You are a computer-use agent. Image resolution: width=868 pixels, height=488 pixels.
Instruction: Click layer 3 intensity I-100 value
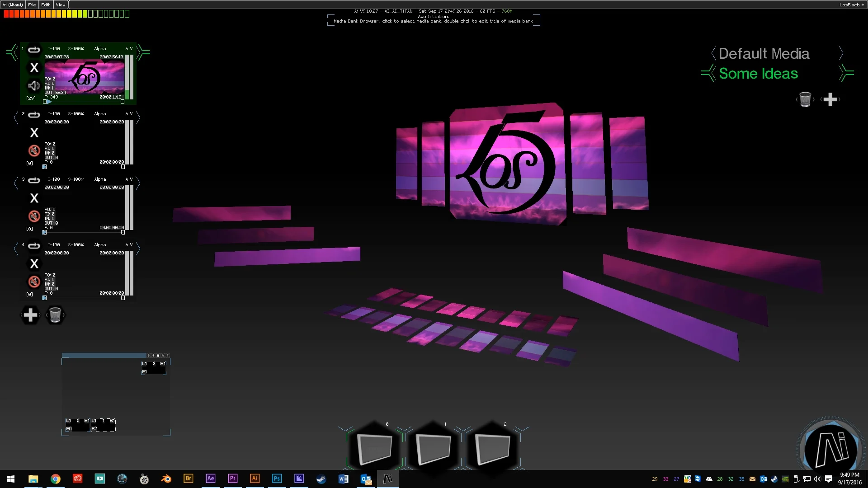54,179
